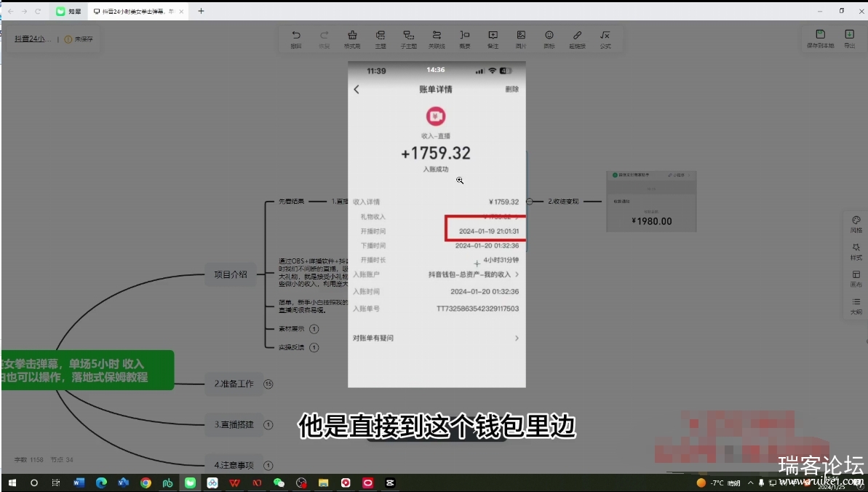
Task: Insert an image with the 图片 icon
Action: point(521,39)
